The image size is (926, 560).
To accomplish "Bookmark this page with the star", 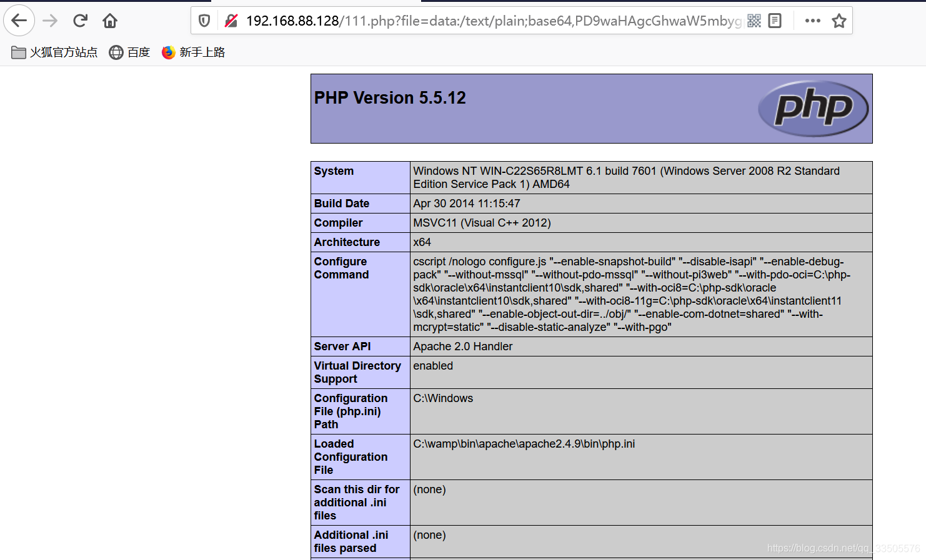I will pos(839,21).
